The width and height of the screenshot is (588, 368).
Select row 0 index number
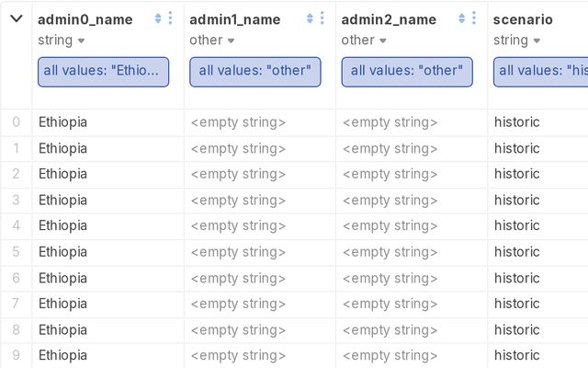tap(17, 122)
